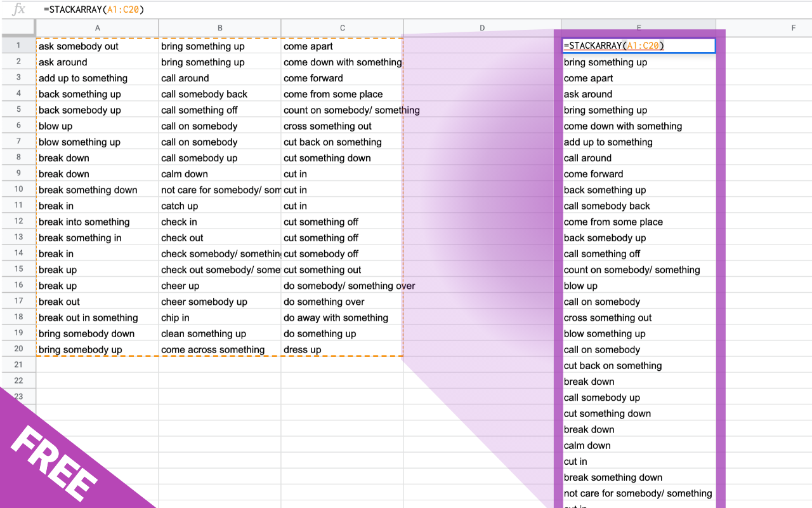The image size is (812, 508).
Task: Select row 1 header
Action: (18, 46)
